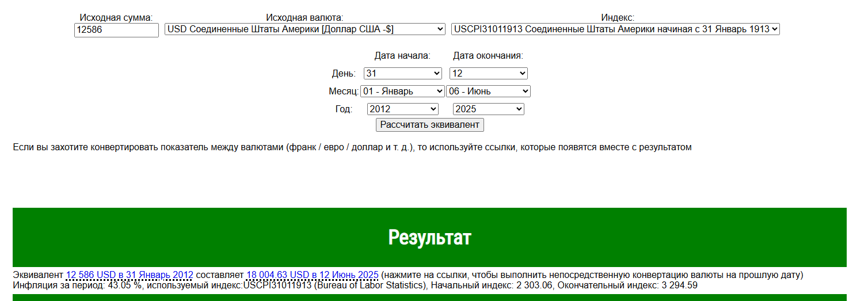
Task: Click the Месяц row label
Action: pyautogui.click(x=344, y=92)
